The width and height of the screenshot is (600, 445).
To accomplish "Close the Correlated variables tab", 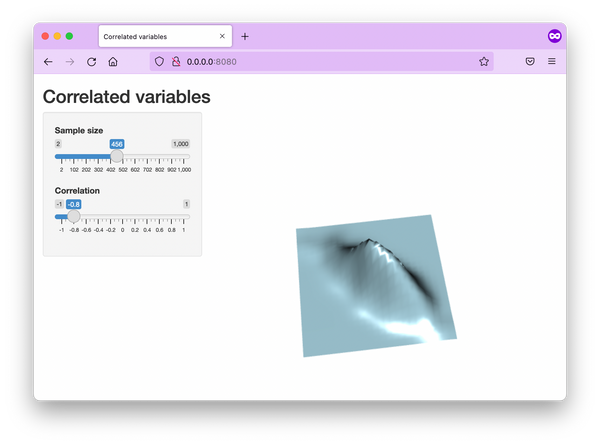I will (x=222, y=36).
